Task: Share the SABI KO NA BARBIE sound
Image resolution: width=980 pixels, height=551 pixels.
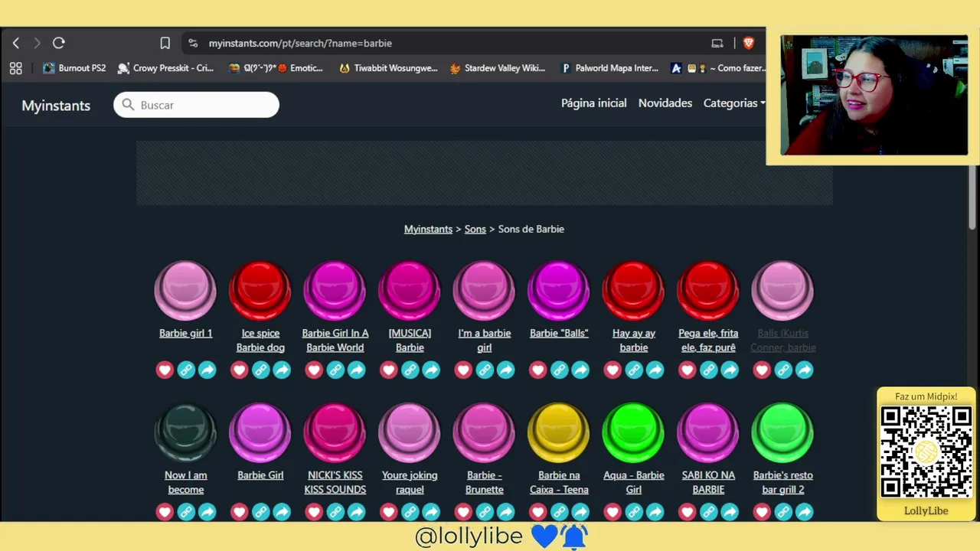Action: point(730,512)
